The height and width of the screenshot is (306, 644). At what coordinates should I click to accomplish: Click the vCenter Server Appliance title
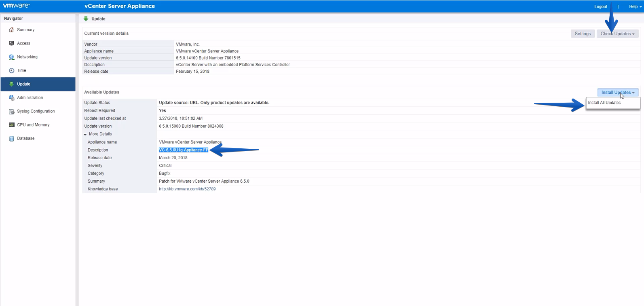click(x=120, y=6)
